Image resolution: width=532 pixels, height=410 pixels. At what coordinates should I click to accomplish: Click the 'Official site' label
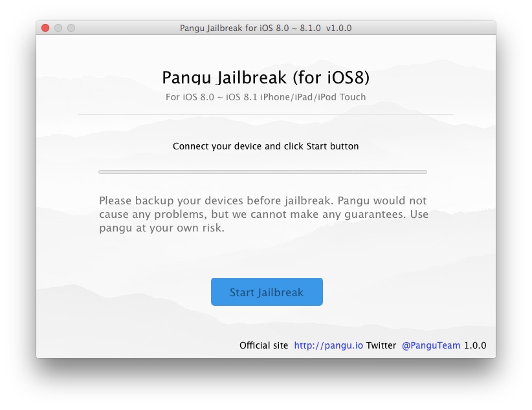coord(263,345)
